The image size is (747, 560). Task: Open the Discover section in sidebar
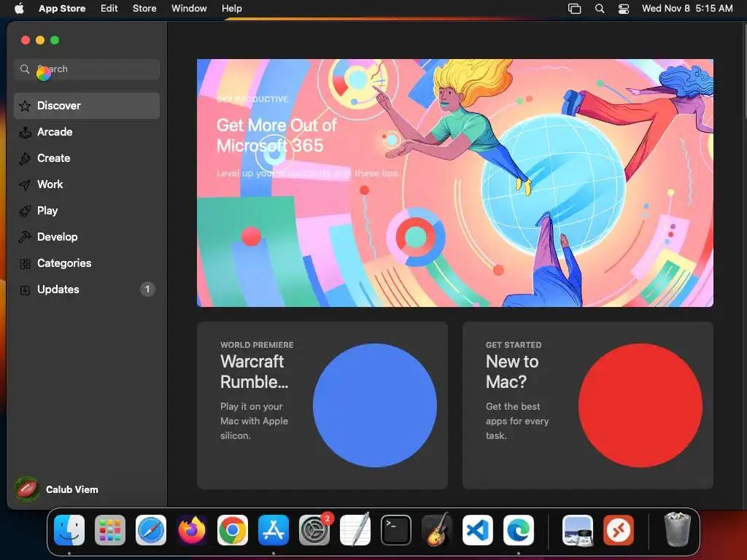[x=87, y=106]
